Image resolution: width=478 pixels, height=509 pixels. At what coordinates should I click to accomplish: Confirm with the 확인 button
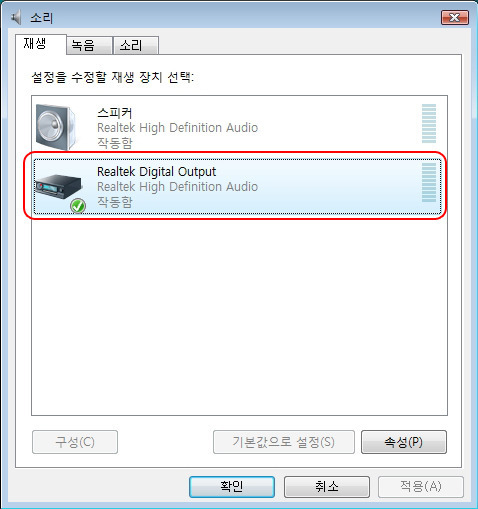(232, 487)
